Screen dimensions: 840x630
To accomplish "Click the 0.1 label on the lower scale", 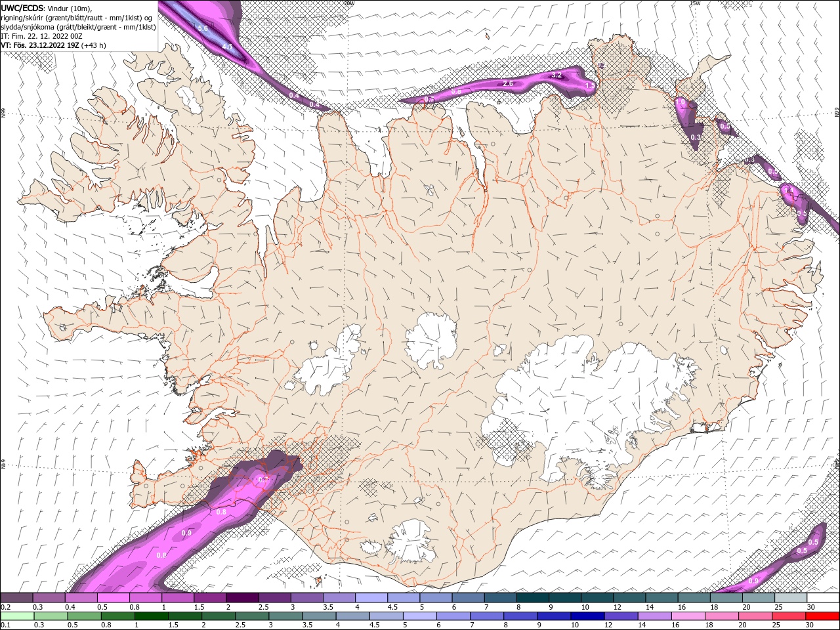I will point(5,625).
